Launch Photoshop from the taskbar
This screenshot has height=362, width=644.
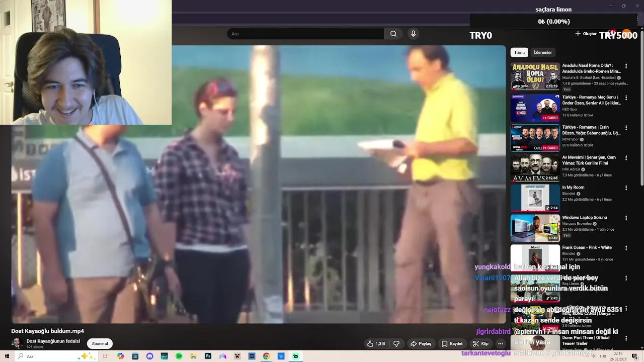coord(208,356)
